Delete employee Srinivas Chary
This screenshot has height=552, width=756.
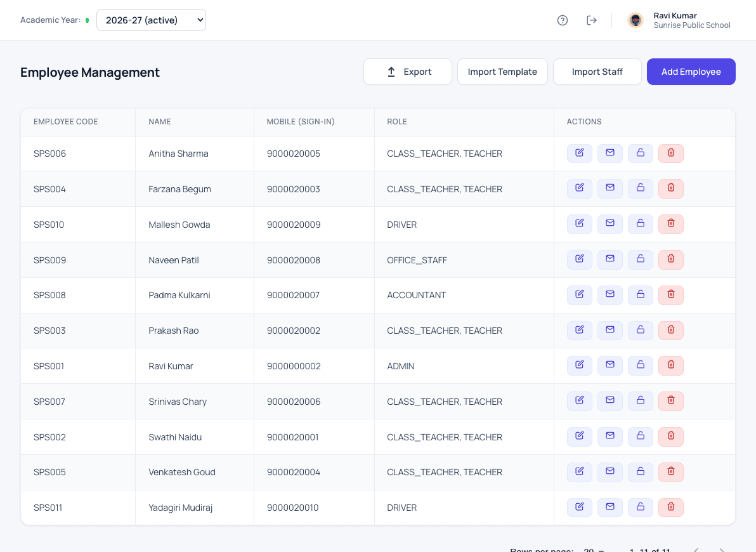pos(670,401)
